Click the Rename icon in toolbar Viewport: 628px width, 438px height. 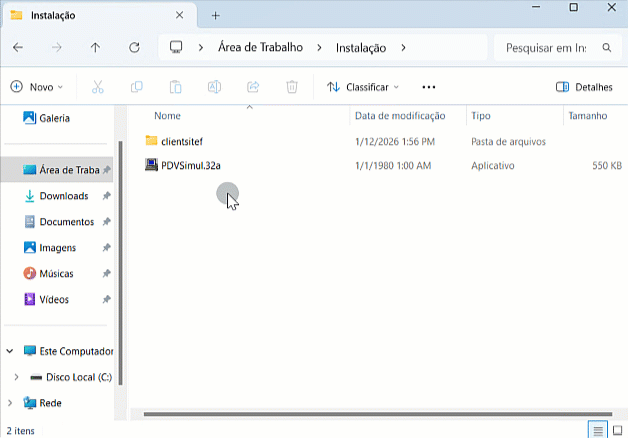pyautogui.click(x=214, y=87)
